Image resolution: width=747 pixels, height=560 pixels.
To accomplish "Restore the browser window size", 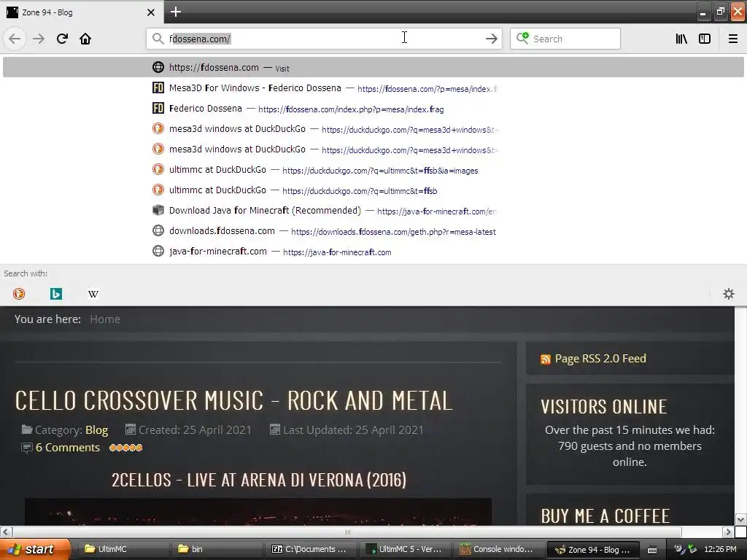I will pos(720,12).
